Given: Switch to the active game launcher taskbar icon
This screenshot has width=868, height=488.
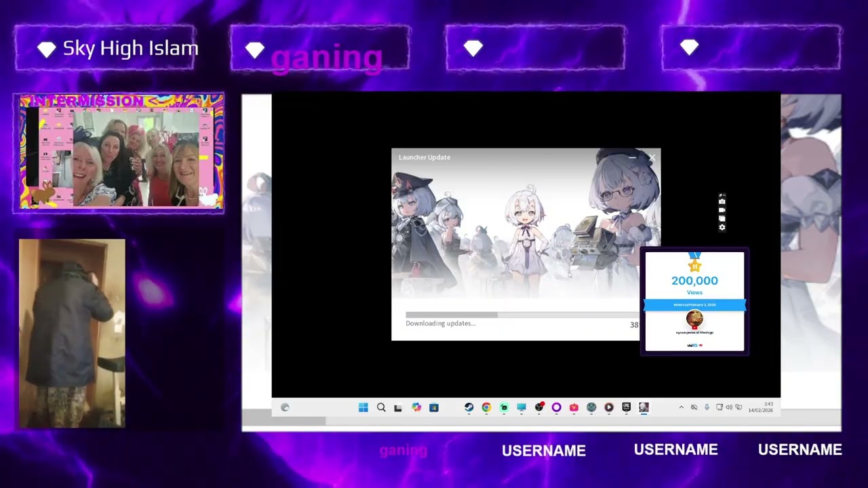Looking at the screenshot, I should [x=644, y=407].
